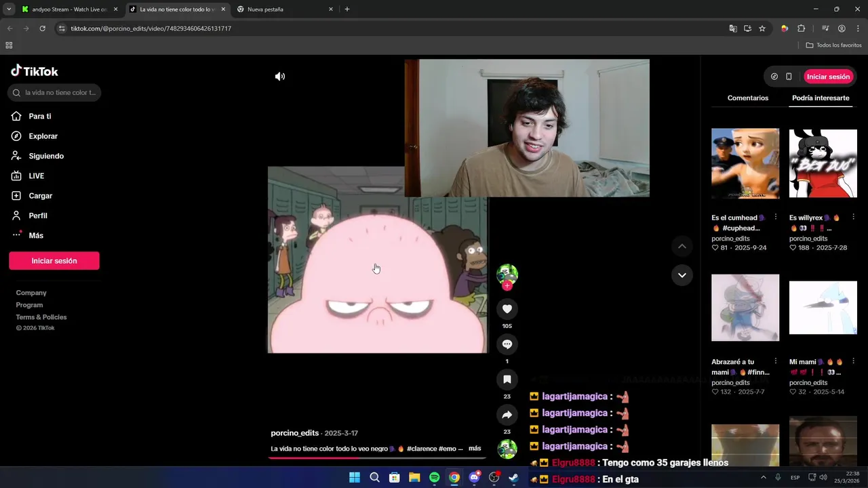
Task: Expand the caption with más link
Action: (x=475, y=449)
